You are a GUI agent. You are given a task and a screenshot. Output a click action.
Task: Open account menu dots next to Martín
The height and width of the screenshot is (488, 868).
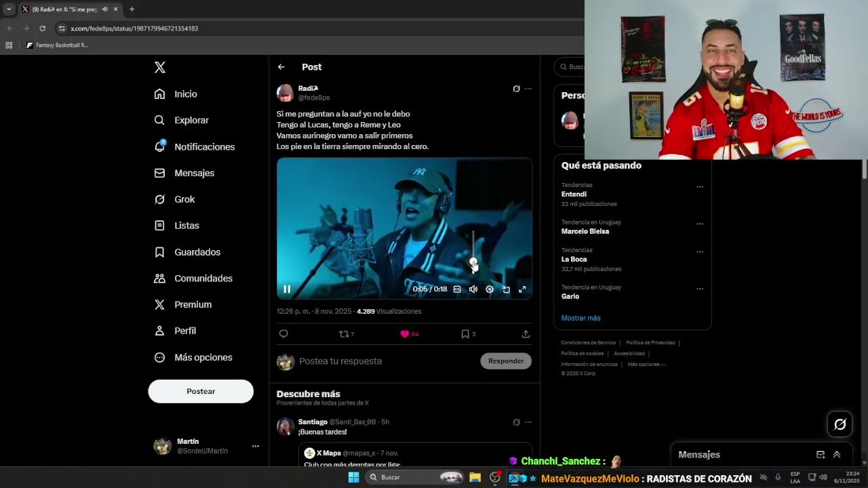[256, 446]
